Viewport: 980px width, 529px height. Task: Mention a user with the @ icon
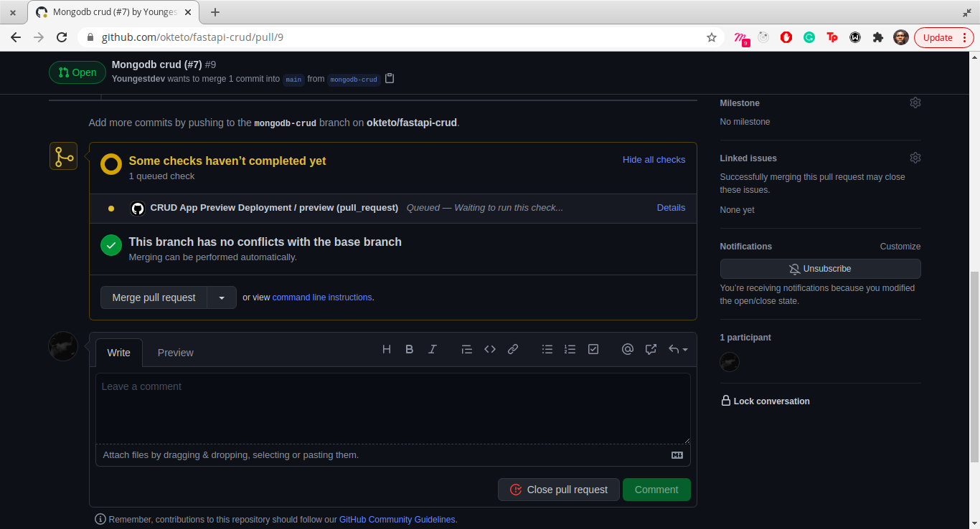[628, 349]
